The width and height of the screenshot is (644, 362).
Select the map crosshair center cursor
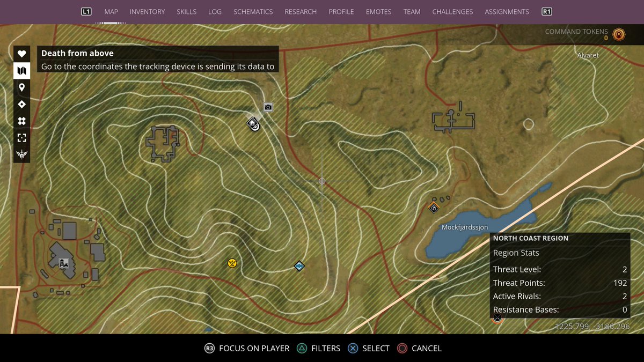[x=322, y=181]
